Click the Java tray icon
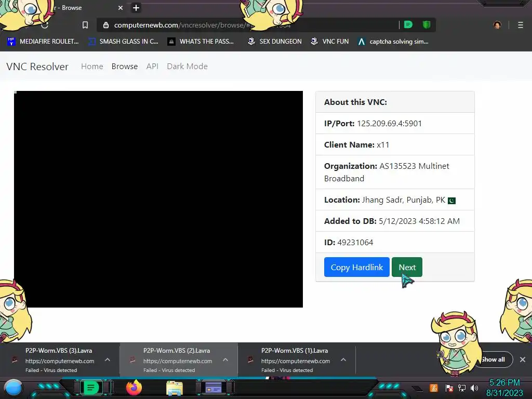 point(434,388)
